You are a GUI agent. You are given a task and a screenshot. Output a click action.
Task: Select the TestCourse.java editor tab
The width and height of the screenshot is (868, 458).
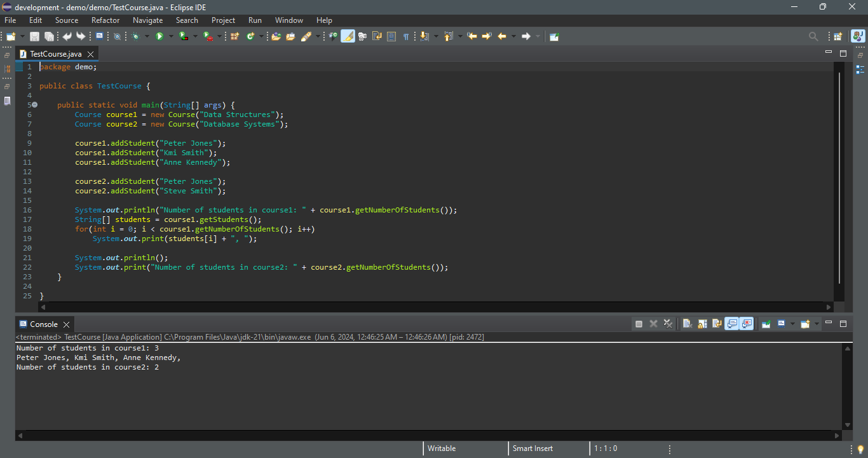pos(55,54)
